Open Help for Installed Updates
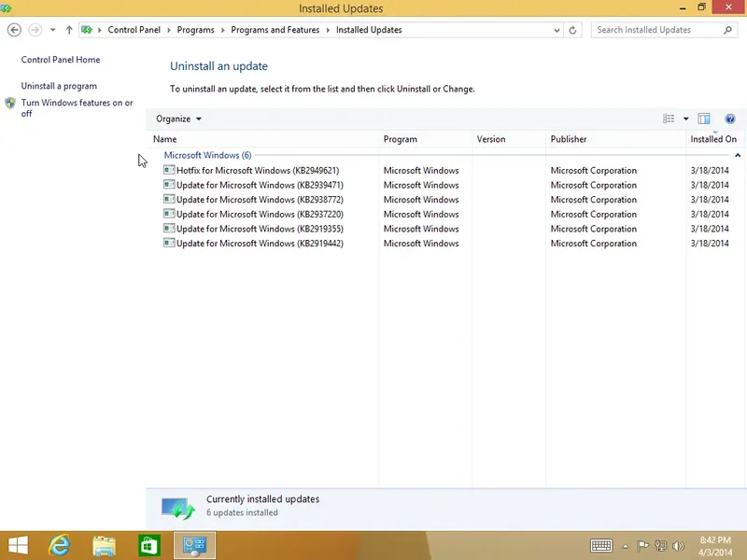Screen dimensions: 747x560 click(x=730, y=119)
